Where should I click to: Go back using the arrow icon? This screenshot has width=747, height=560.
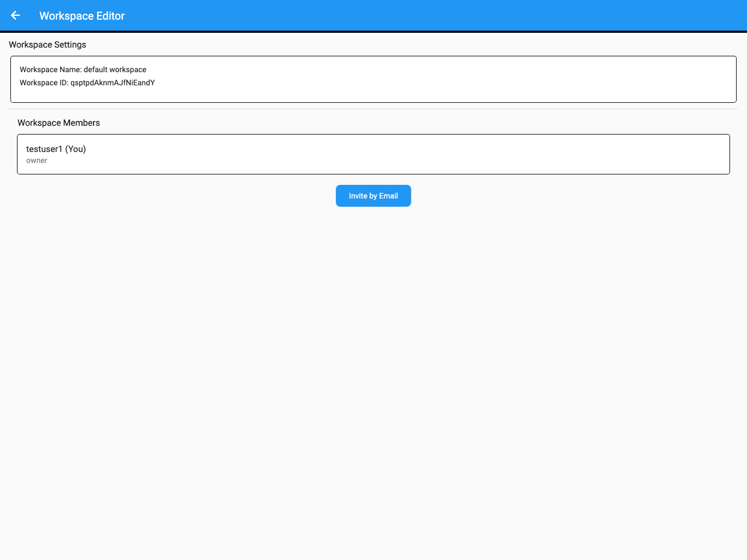(15, 15)
